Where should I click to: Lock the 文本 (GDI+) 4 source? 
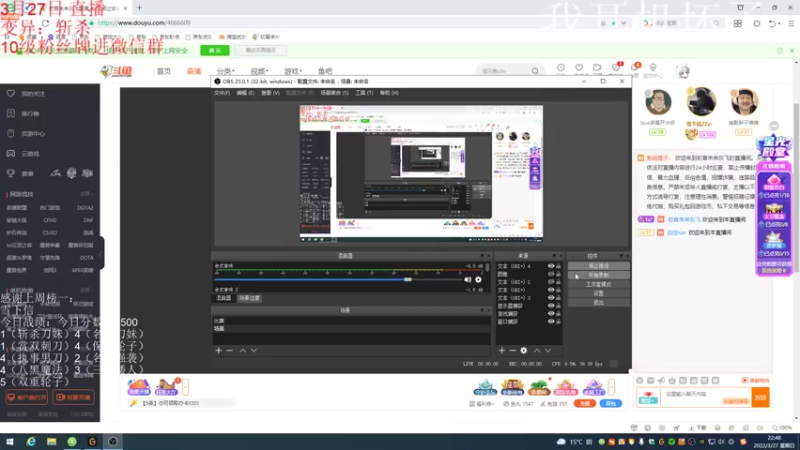click(x=558, y=266)
